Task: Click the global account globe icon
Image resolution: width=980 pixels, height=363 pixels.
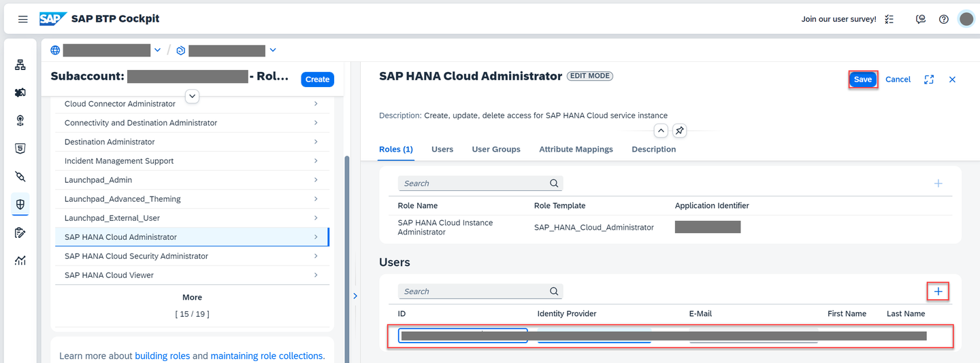Action: (x=55, y=50)
